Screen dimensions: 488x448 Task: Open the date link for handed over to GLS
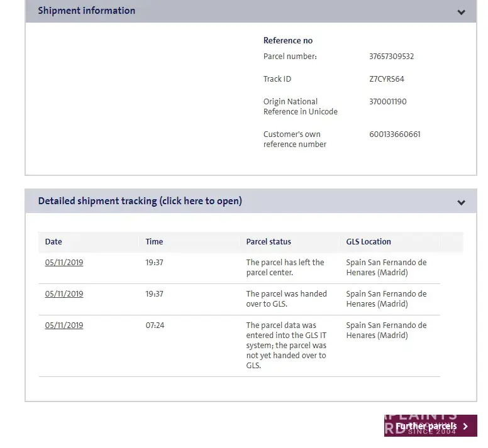click(x=64, y=294)
